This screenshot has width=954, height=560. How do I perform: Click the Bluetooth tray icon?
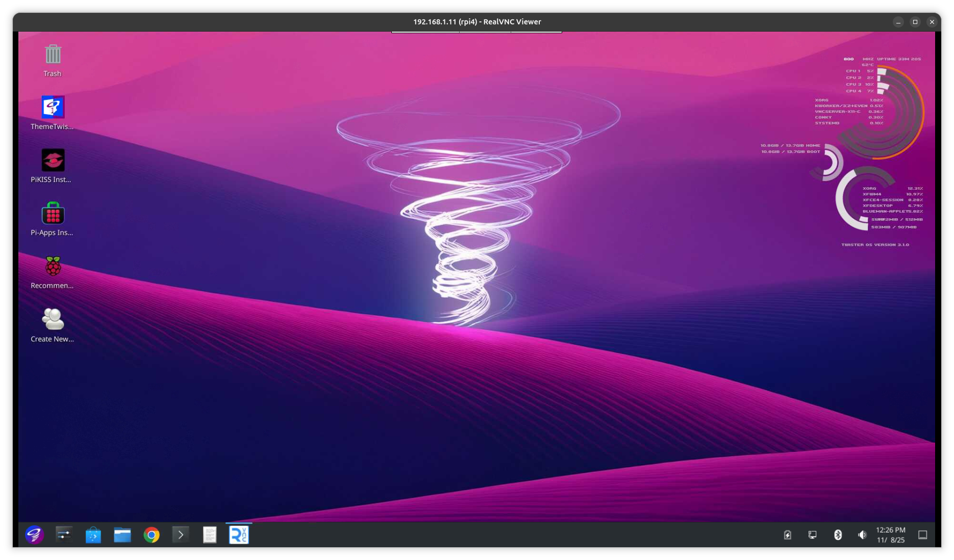pos(838,535)
